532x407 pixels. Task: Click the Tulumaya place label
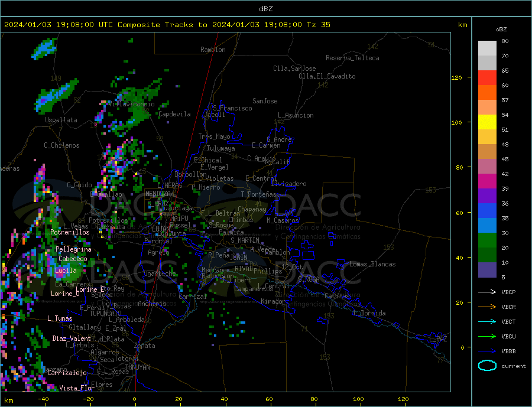pos(221,148)
